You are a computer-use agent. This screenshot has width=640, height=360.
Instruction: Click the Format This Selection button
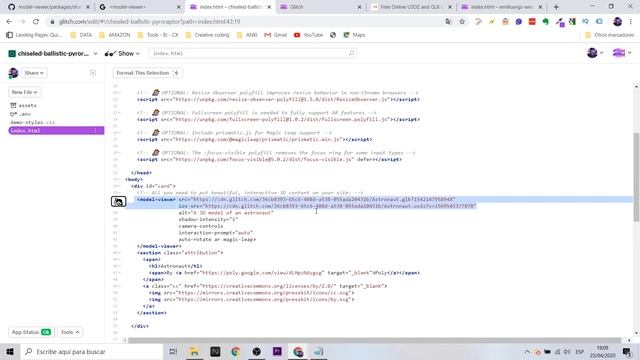tap(148, 73)
